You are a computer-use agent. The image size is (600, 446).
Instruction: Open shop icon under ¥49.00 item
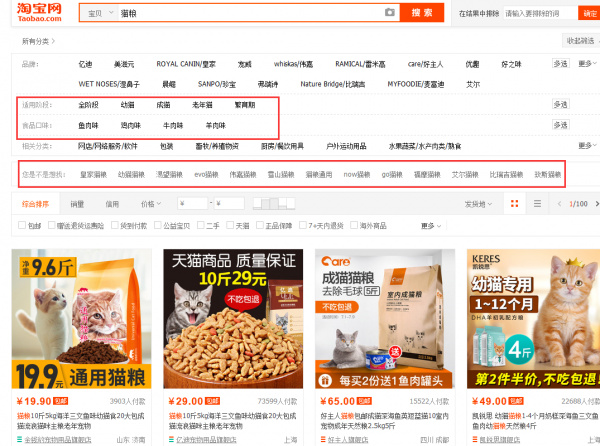coord(475,439)
